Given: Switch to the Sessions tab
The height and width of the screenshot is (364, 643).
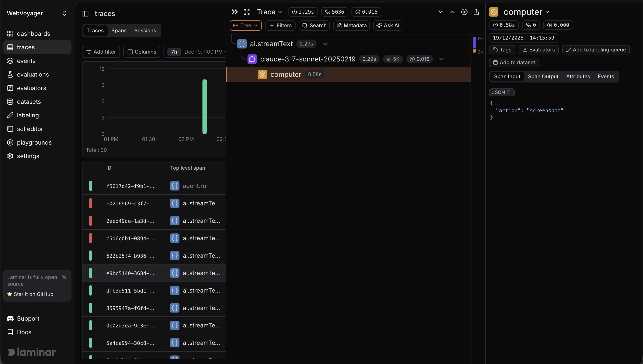Looking at the screenshot, I should 145,30.
